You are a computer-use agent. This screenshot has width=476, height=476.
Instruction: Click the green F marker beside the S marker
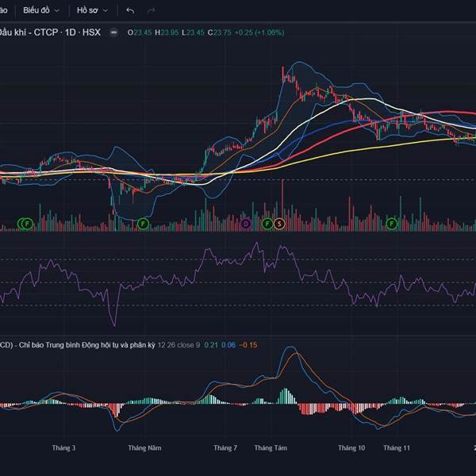coord(267,225)
